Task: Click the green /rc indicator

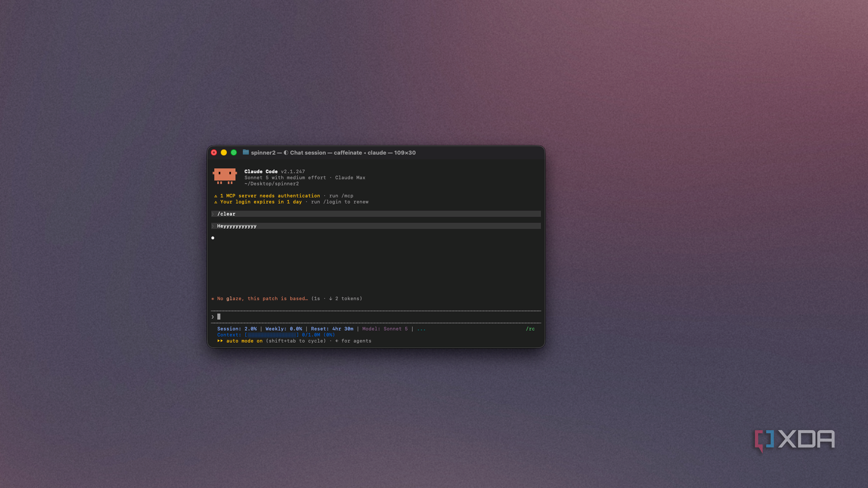Action: pos(530,329)
